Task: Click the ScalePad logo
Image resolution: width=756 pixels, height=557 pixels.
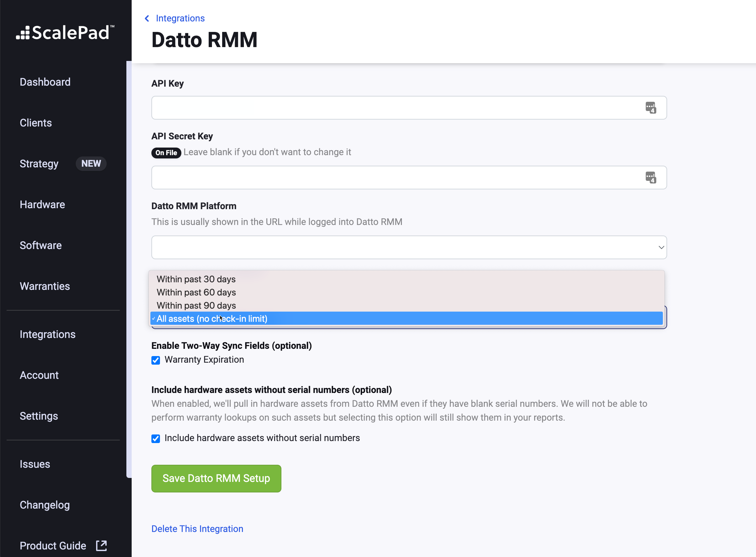Action: [x=65, y=33]
